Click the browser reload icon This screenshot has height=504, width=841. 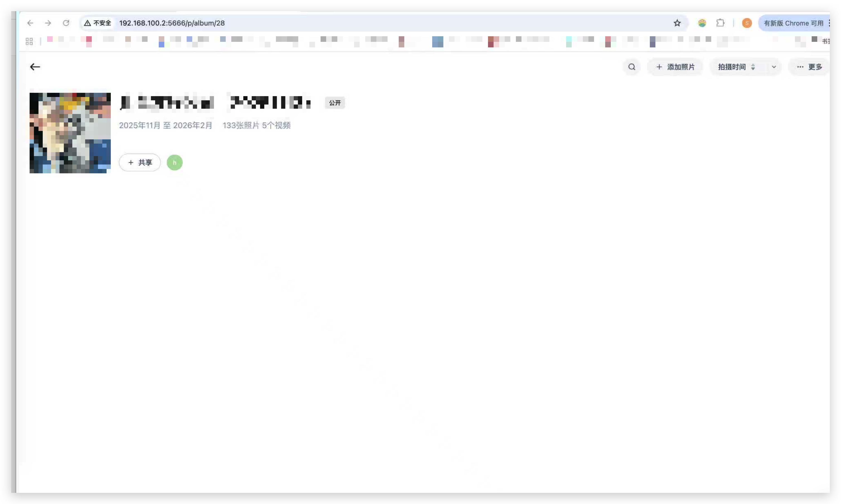66,23
